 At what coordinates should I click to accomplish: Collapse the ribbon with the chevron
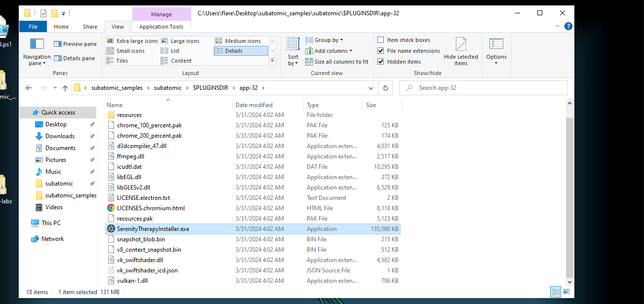(557, 27)
